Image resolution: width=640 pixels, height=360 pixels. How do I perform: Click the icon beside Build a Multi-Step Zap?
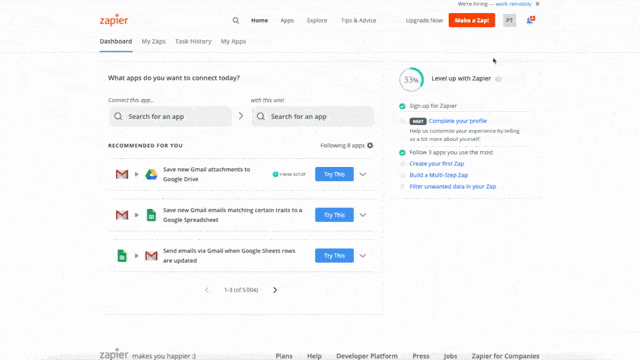(x=402, y=175)
